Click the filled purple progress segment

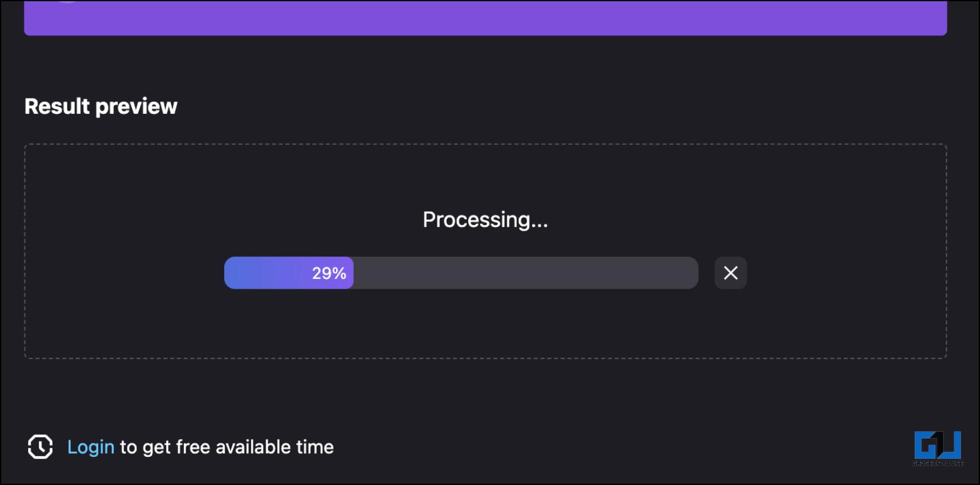[289, 273]
